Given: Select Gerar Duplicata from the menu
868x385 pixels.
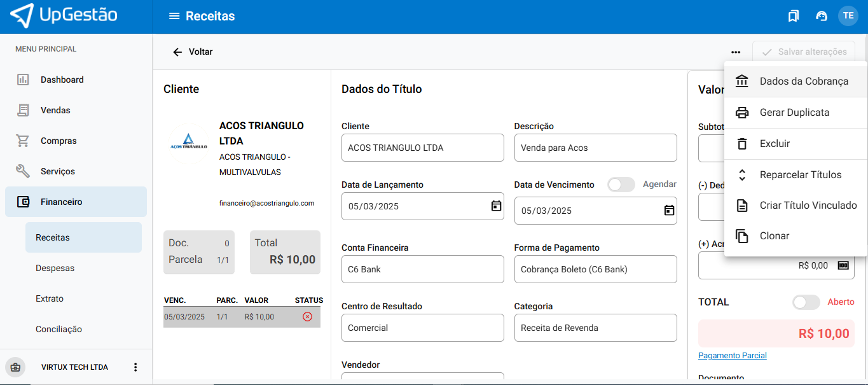Looking at the screenshot, I should click(x=794, y=113).
